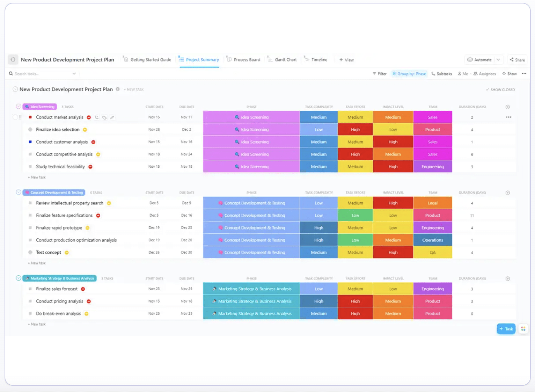Open the Process Board tab
Screen dimensions: 535x392
[x=243, y=60]
